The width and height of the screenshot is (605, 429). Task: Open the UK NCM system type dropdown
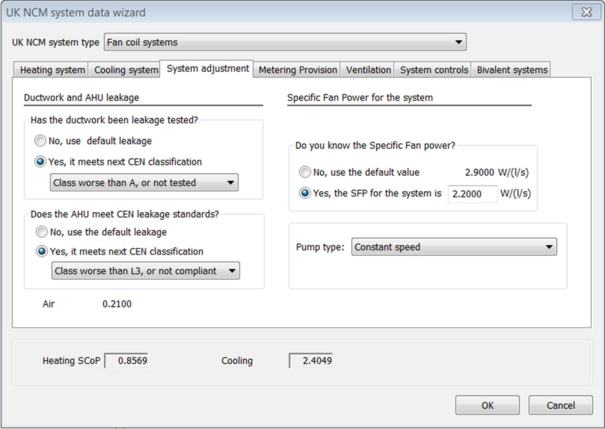(x=285, y=43)
